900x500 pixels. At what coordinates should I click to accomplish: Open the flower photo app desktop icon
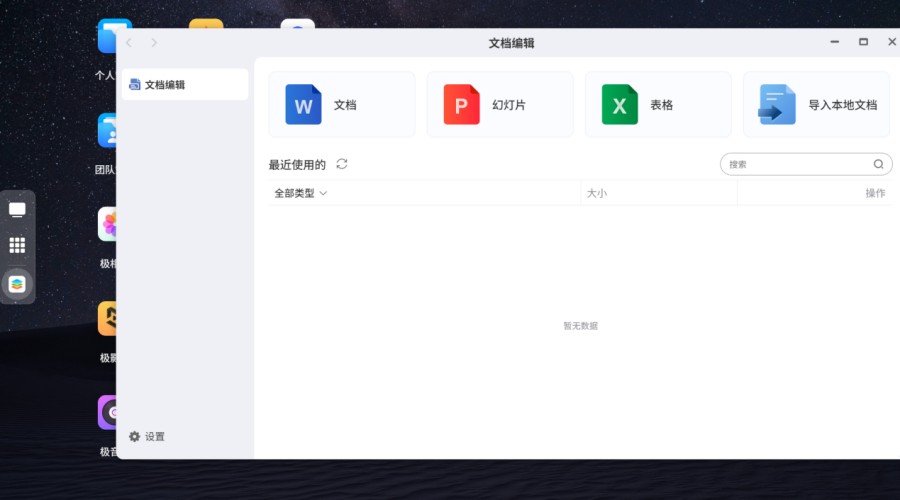(107, 224)
